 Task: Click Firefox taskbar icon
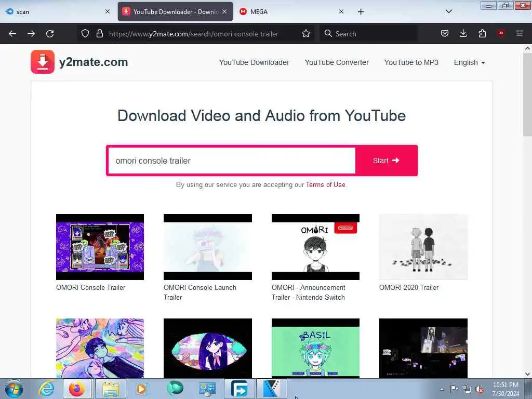(x=77, y=389)
